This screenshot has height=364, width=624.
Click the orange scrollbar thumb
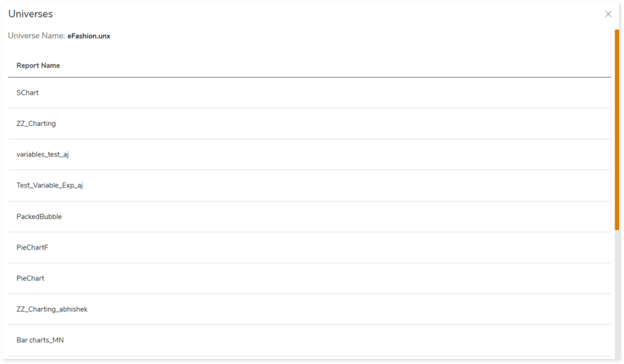(x=617, y=129)
